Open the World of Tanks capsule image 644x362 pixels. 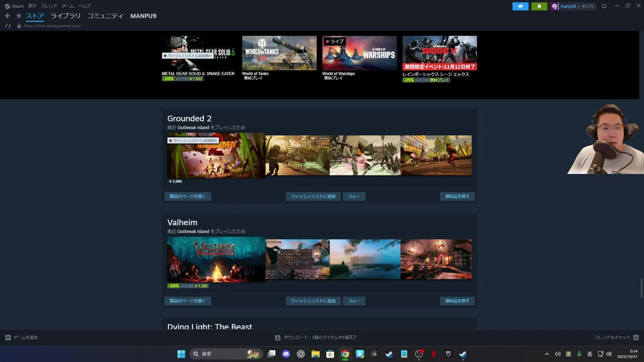(279, 53)
